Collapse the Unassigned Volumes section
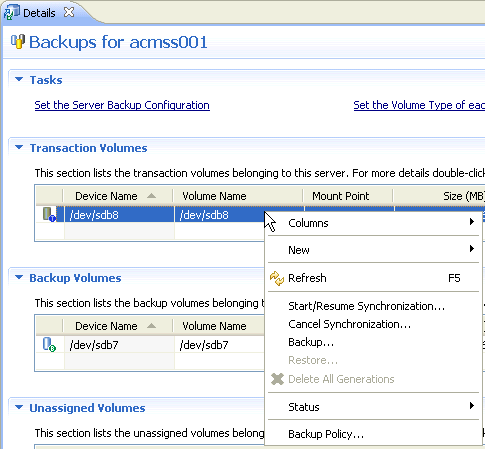This screenshot has height=449, width=485. click(19, 407)
